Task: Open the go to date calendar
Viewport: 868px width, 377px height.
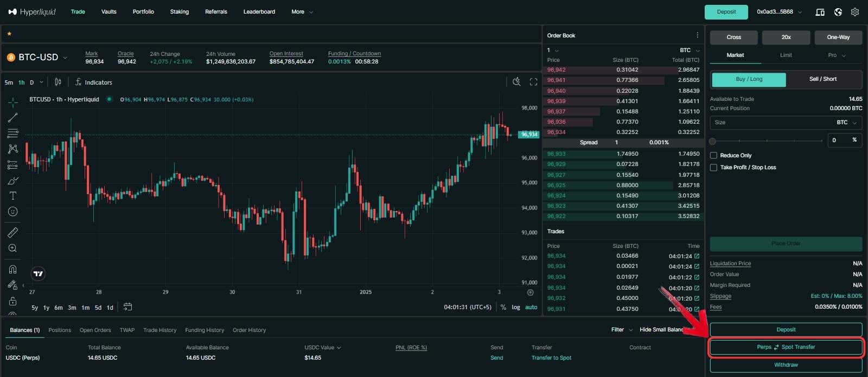Action: (127, 307)
